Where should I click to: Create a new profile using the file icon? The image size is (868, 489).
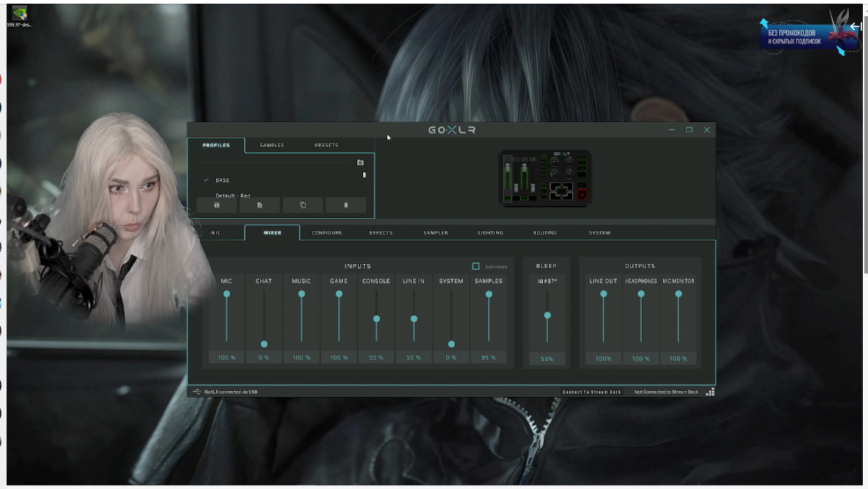click(x=259, y=205)
